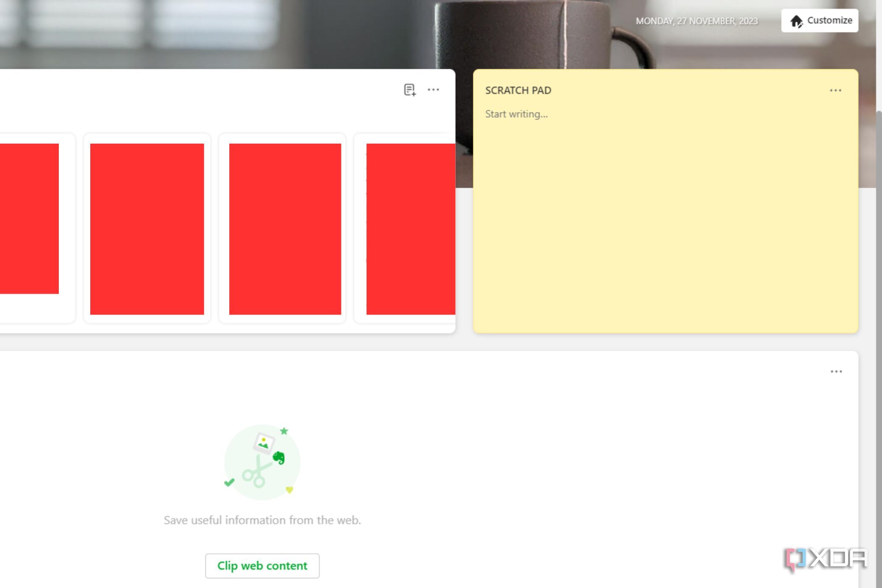Click the home icon on the Customize button

(796, 20)
